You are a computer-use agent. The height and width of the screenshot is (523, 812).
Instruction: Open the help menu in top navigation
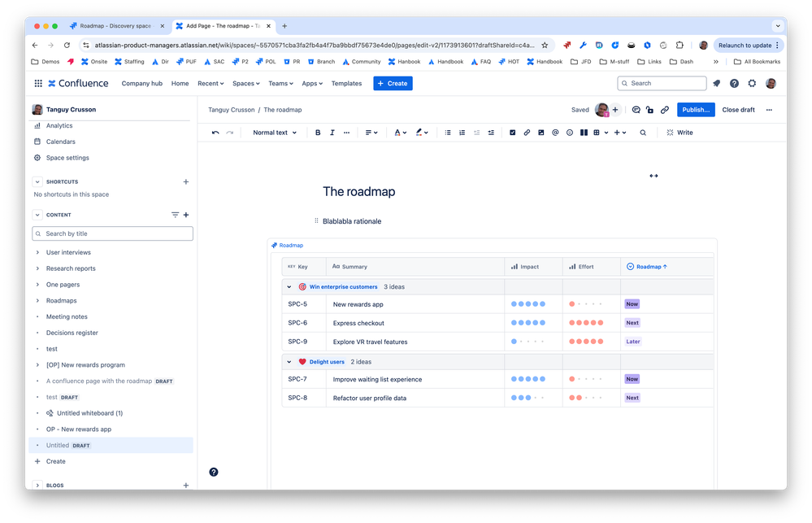(x=734, y=84)
